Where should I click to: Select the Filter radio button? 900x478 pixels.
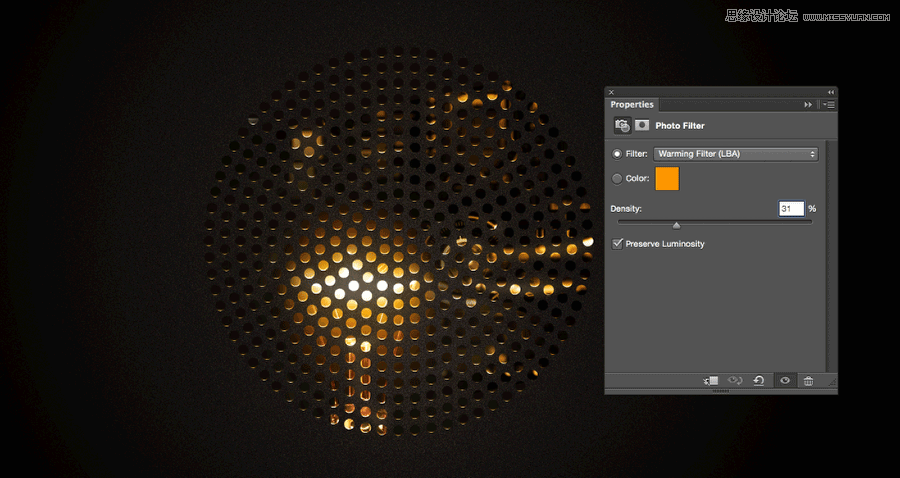pyautogui.click(x=617, y=154)
